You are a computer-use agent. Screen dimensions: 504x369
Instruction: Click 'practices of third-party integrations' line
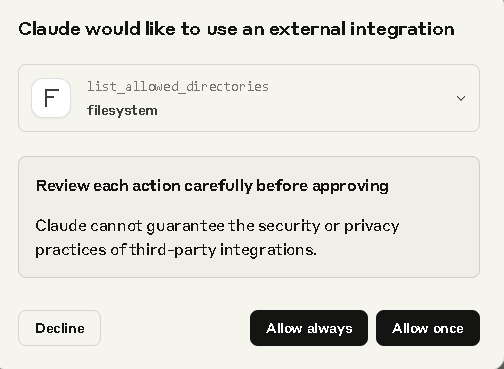[176, 250]
